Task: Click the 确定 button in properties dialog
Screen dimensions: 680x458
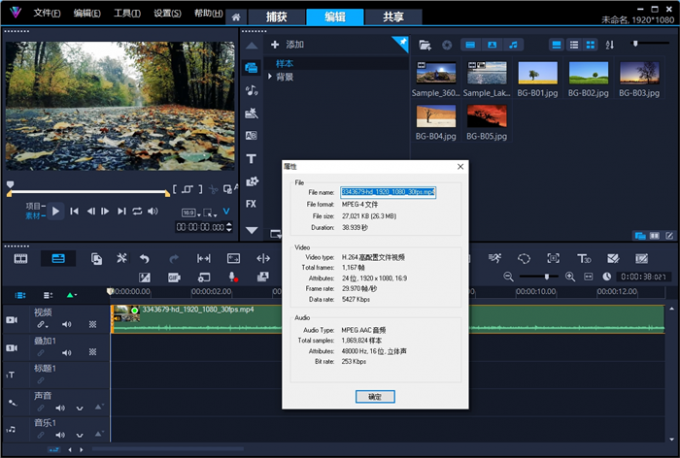Action: point(374,397)
